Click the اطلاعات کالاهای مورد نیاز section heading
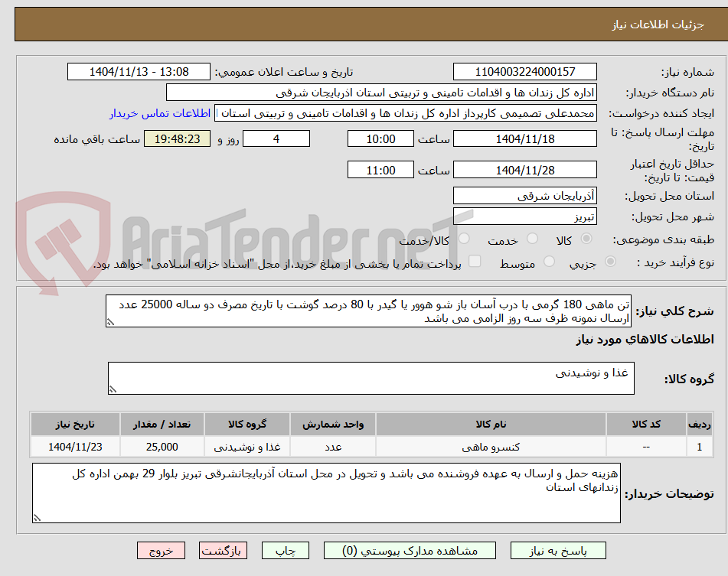The height and width of the screenshot is (576, 728). click(645, 340)
